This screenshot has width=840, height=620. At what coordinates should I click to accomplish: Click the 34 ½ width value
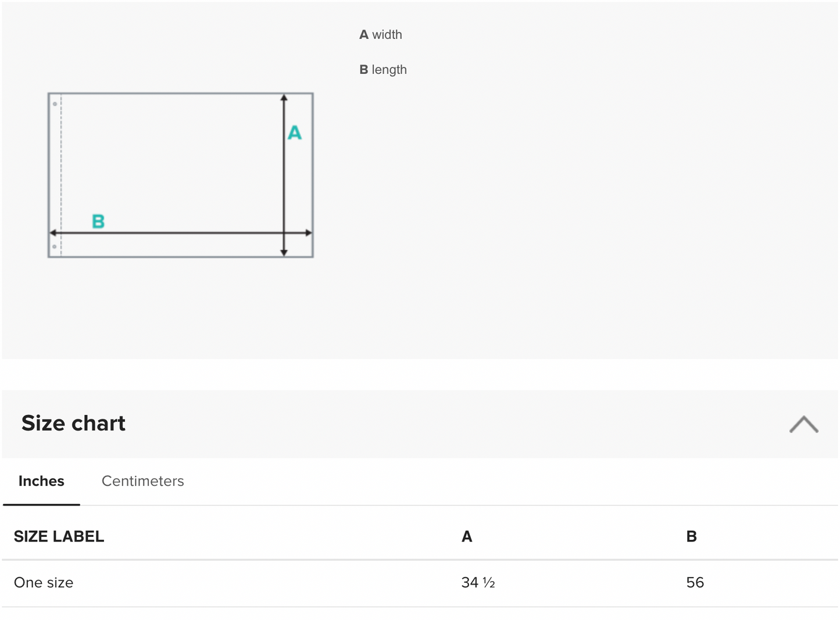[478, 583]
